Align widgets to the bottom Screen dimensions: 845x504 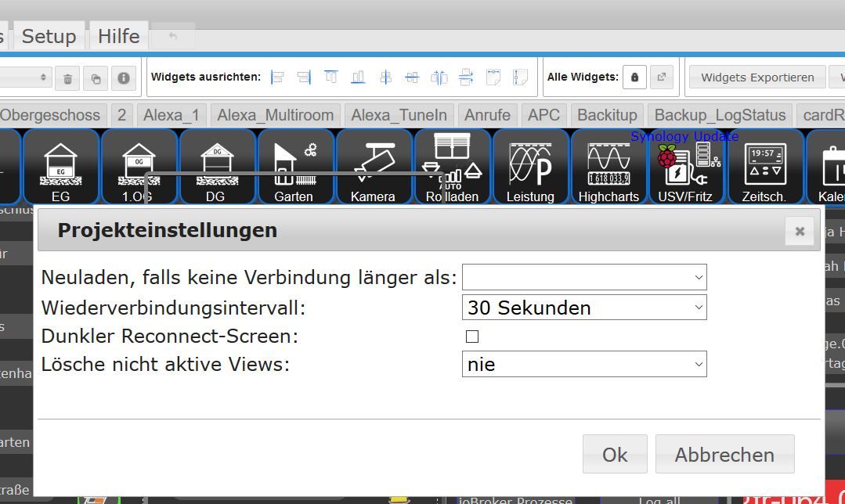pyautogui.click(x=358, y=77)
